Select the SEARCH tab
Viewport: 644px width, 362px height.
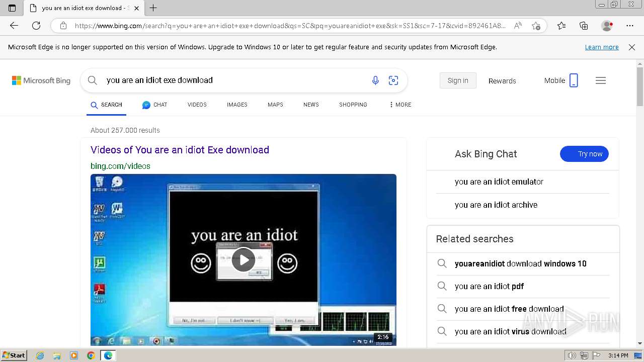pyautogui.click(x=106, y=105)
